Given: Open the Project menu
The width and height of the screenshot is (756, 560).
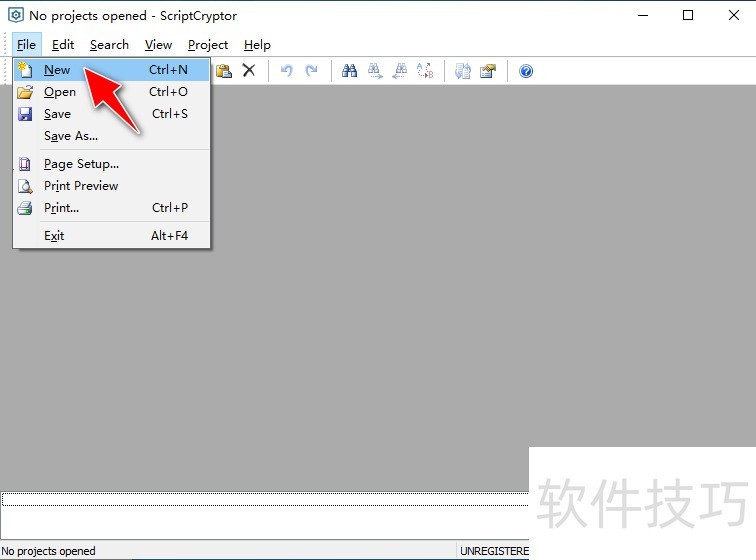Looking at the screenshot, I should [x=208, y=45].
